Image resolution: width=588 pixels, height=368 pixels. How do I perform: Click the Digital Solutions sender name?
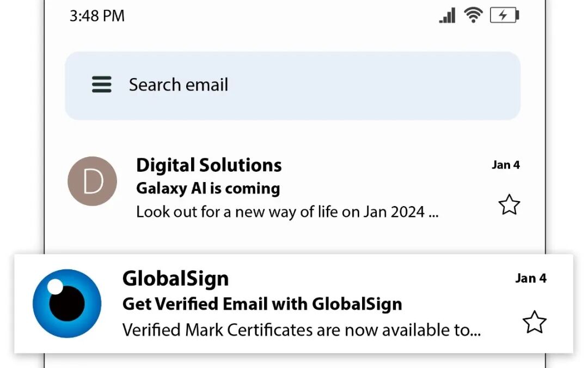209,165
